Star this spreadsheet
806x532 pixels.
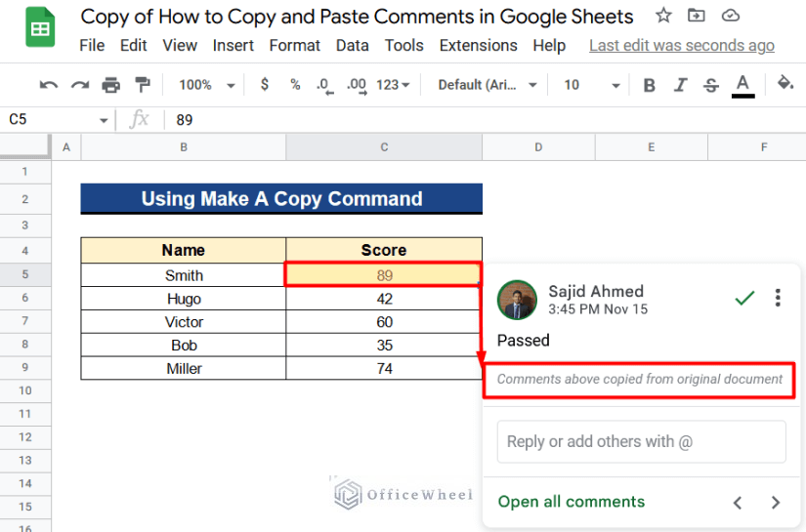click(663, 16)
